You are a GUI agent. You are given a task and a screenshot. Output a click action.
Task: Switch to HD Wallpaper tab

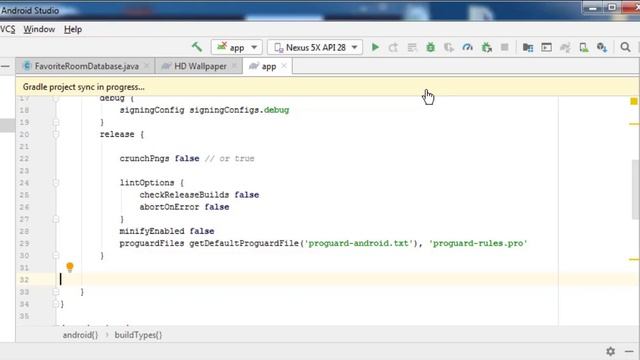pos(200,66)
